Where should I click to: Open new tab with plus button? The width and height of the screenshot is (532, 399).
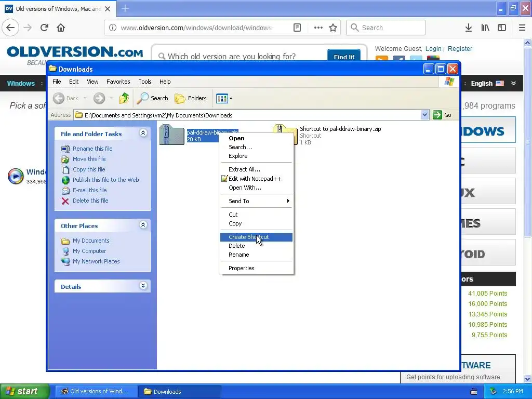tap(125, 8)
